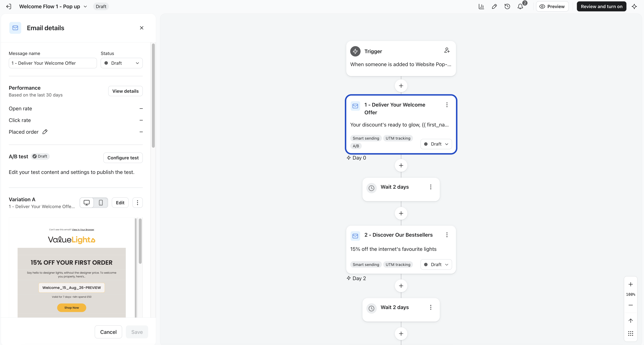Add step below Deliver Your Welcome Offer card
Screen dimensions: 644x345
(x=401, y=166)
